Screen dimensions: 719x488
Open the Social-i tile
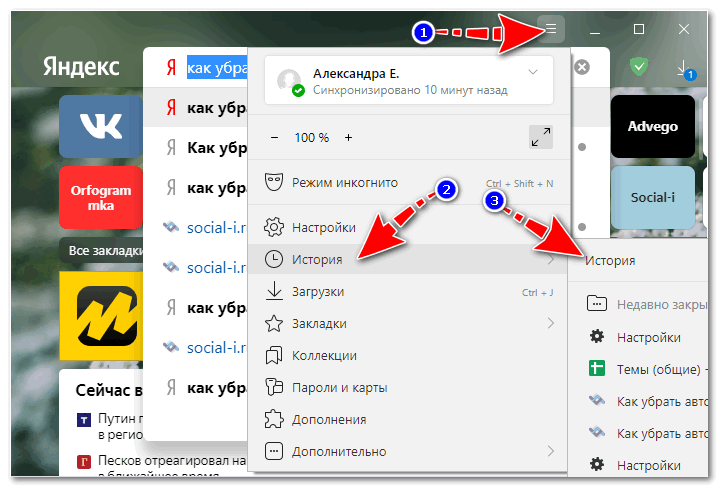point(653,198)
